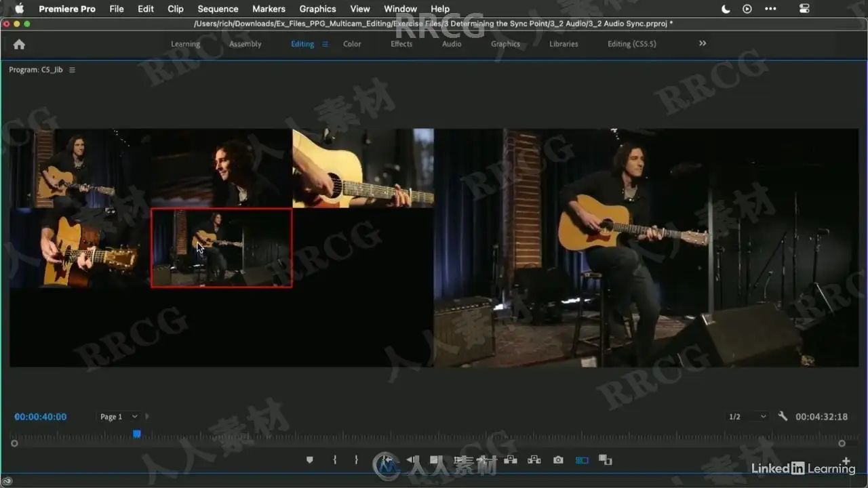Click the playhead timecode 00:00:40:00
This screenshot has height=488, width=868.
tap(41, 417)
